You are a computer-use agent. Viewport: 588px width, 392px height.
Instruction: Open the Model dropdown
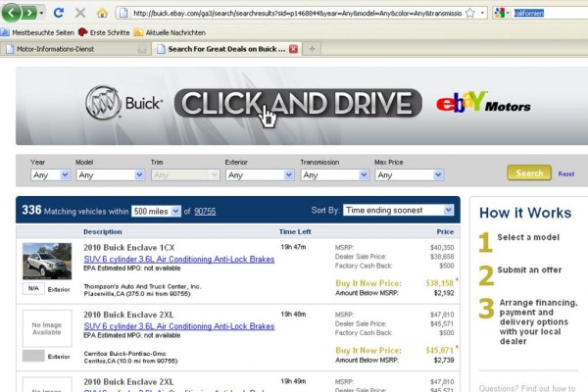click(x=110, y=174)
